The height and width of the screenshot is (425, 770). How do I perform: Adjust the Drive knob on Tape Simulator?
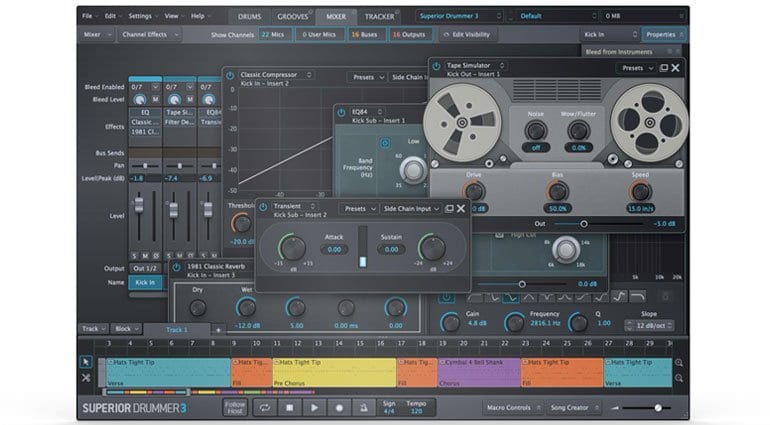[473, 191]
